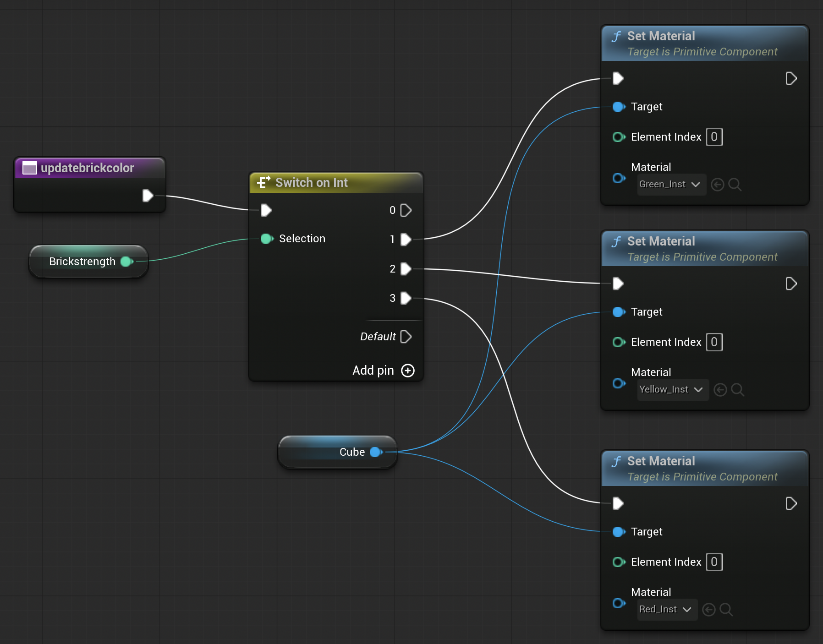This screenshot has height=644, width=823.
Task: Add pin to Switch on Int node
Action: pos(384,370)
